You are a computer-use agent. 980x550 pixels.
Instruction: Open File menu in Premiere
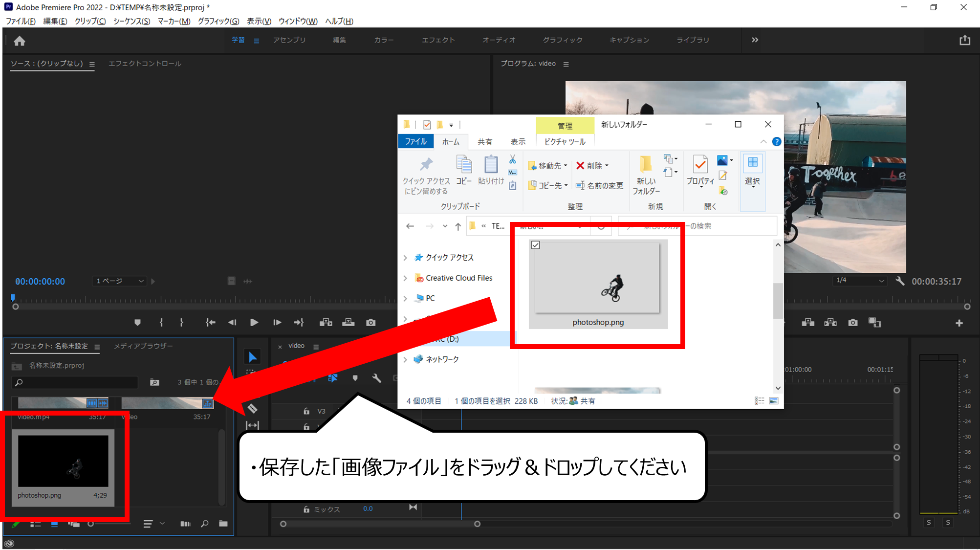[21, 21]
